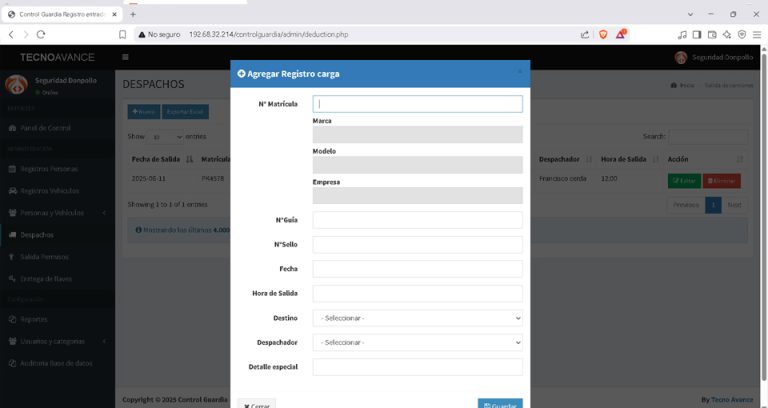Open Panel de Control in sidebar

click(x=57, y=128)
